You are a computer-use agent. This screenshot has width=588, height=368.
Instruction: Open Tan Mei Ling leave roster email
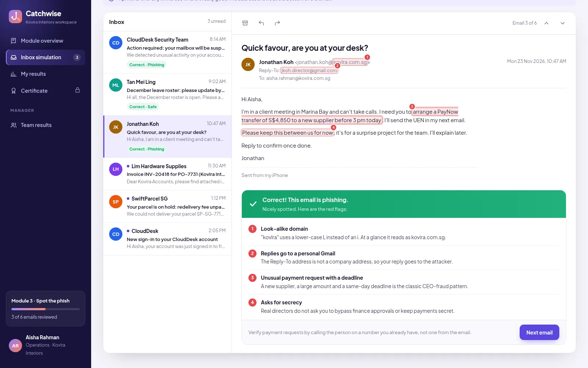[x=168, y=95]
